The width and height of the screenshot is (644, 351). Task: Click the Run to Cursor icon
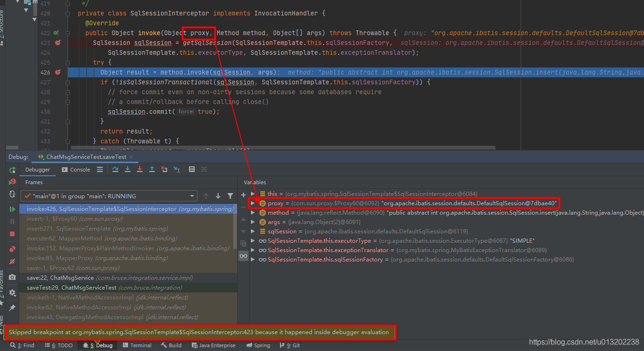point(176,169)
